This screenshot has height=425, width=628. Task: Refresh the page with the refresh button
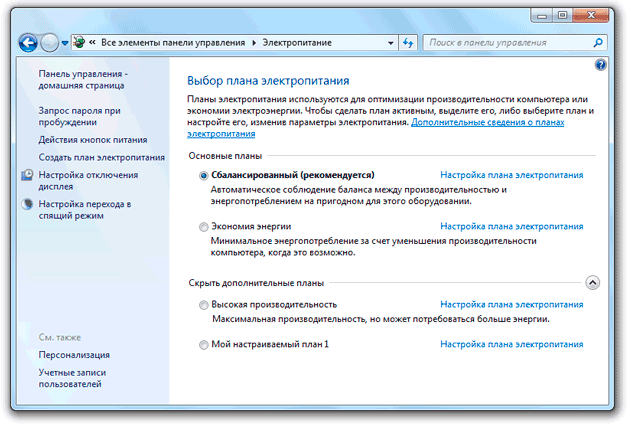pyautogui.click(x=408, y=42)
